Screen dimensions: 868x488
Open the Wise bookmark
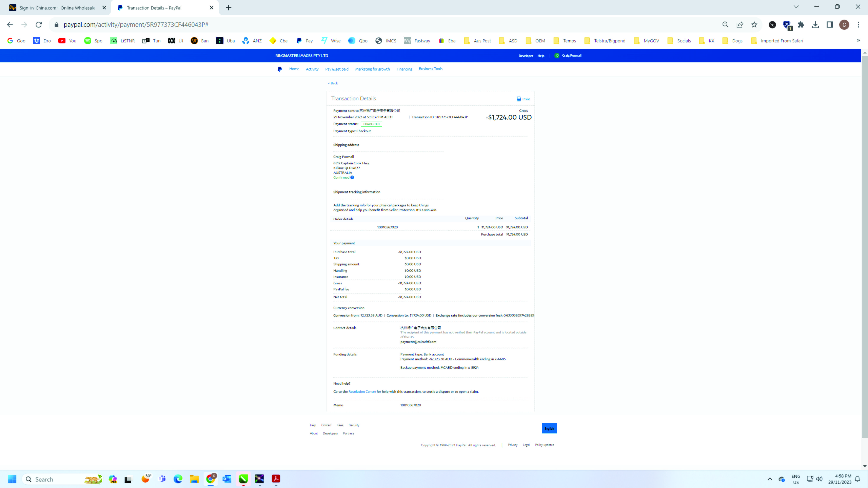click(x=331, y=41)
